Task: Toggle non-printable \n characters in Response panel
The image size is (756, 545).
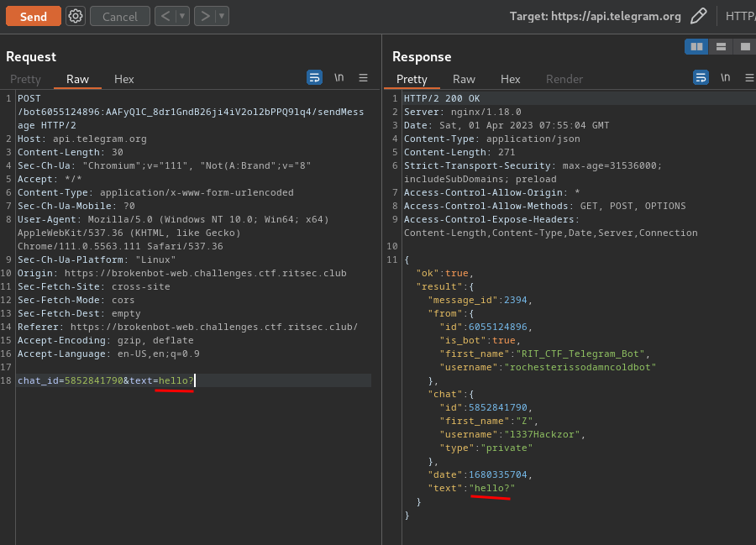Action: tap(725, 77)
